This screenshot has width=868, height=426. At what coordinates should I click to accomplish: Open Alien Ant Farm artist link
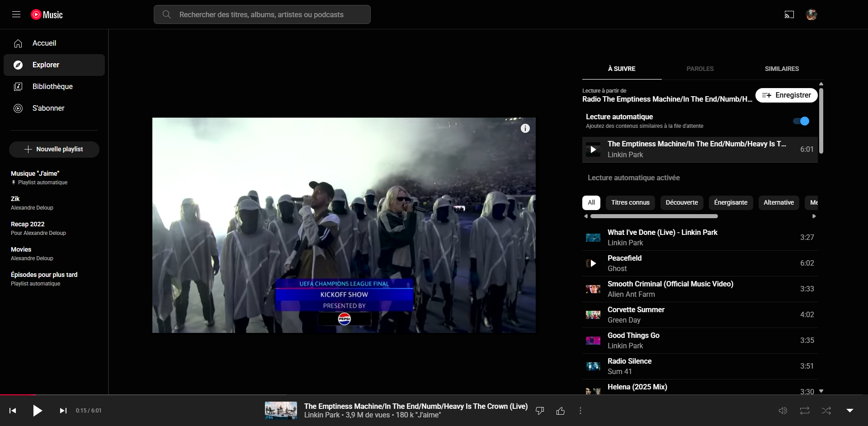pos(631,295)
